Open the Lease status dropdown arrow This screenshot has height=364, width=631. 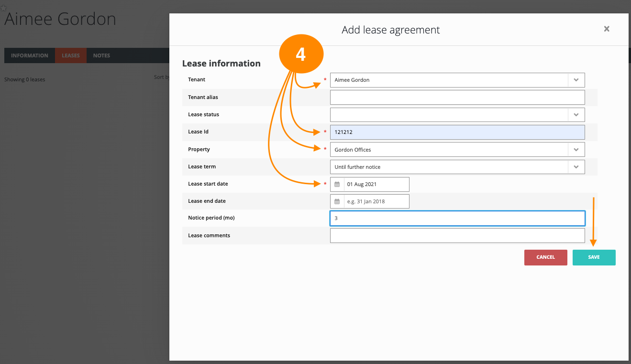[576, 115]
